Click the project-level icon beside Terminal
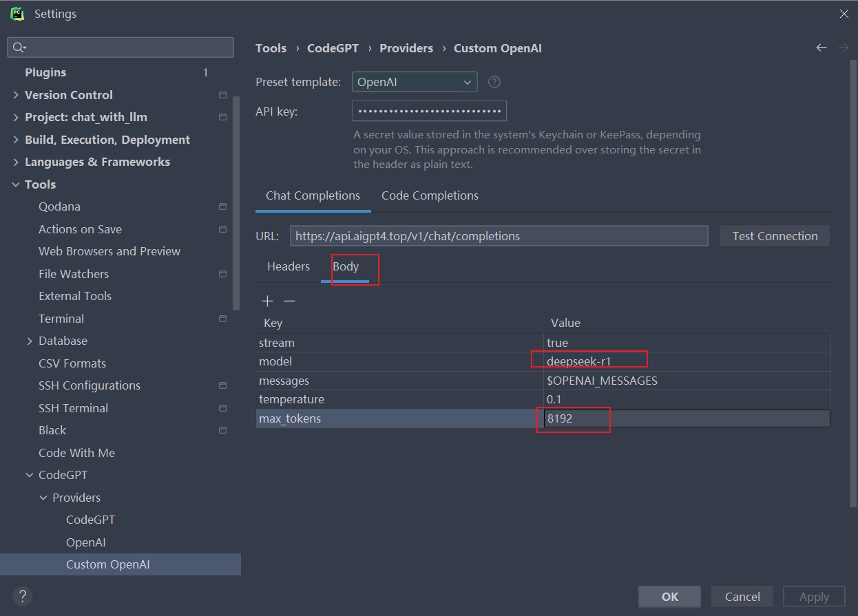The height and width of the screenshot is (616, 858). click(222, 319)
